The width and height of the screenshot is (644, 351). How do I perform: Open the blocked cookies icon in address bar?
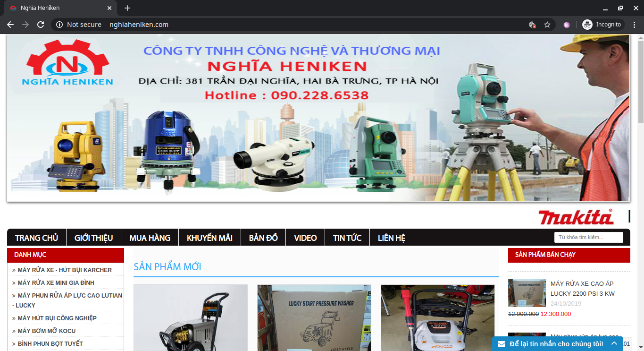pos(532,25)
